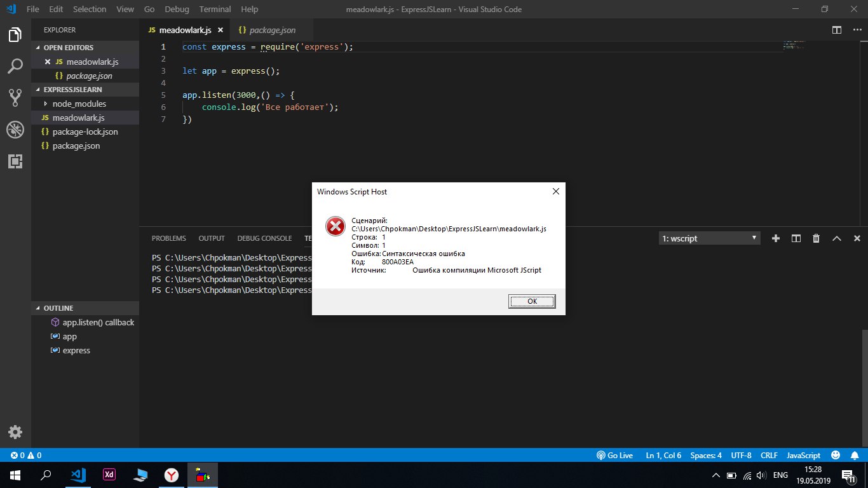Split the terminal panel

[x=796, y=238]
